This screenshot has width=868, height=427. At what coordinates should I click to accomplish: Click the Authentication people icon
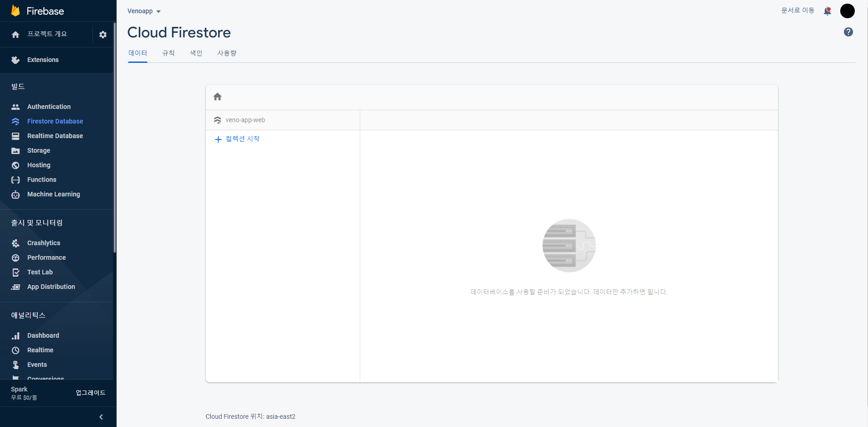point(15,107)
